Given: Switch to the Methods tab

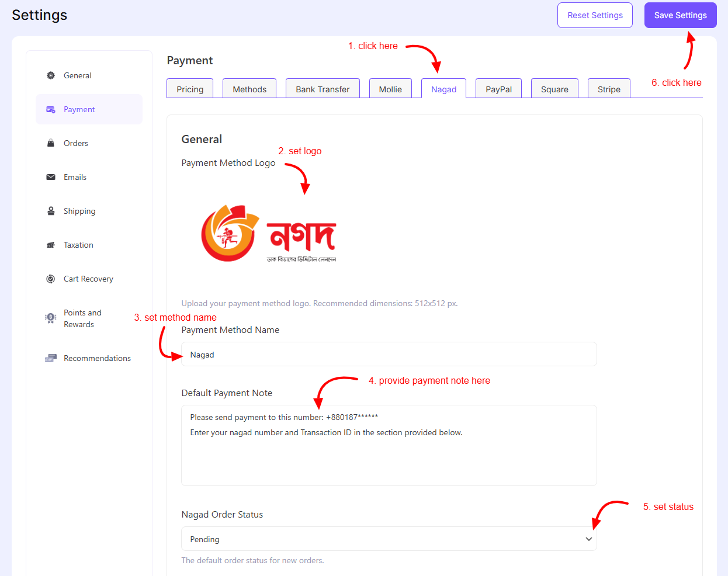Looking at the screenshot, I should pyautogui.click(x=249, y=89).
